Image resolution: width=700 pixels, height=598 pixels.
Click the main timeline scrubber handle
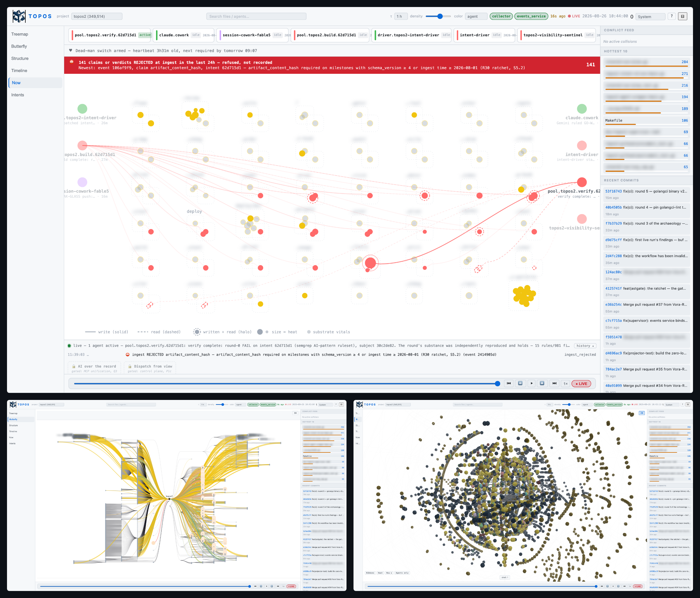coord(498,384)
